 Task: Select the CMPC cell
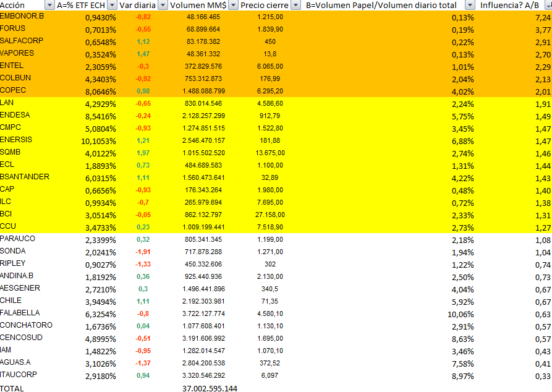11,127
